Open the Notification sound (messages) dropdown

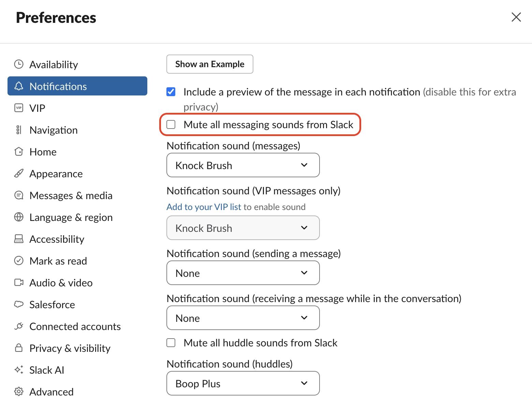[x=243, y=165]
